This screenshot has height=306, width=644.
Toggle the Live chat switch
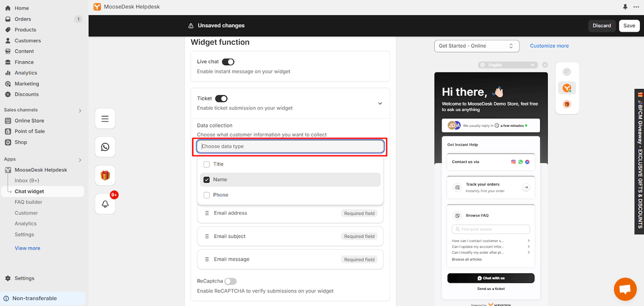pyautogui.click(x=228, y=62)
